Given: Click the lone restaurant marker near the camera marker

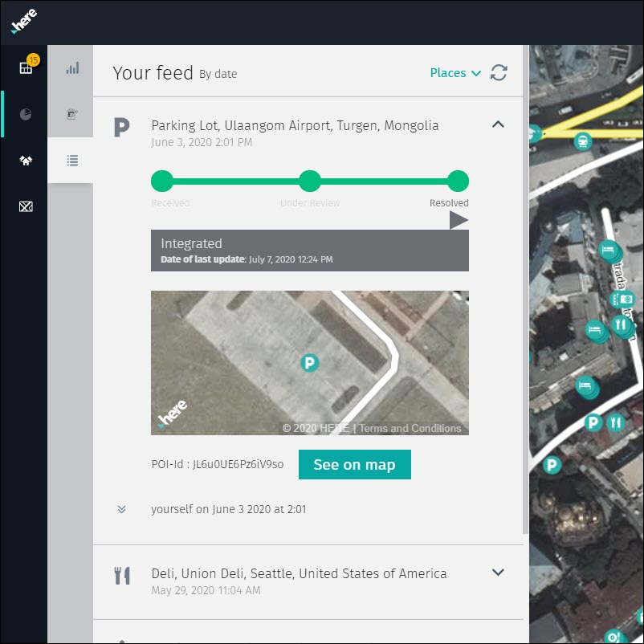Looking at the screenshot, I should coord(622,325).
